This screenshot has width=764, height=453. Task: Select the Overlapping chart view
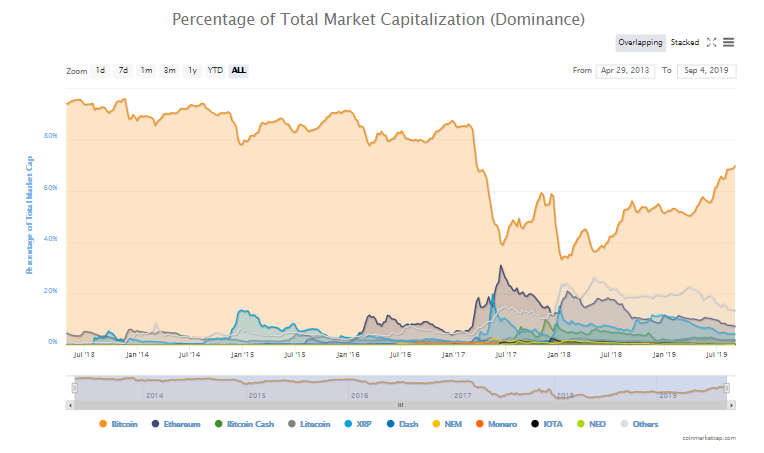(x=641, y=42)
